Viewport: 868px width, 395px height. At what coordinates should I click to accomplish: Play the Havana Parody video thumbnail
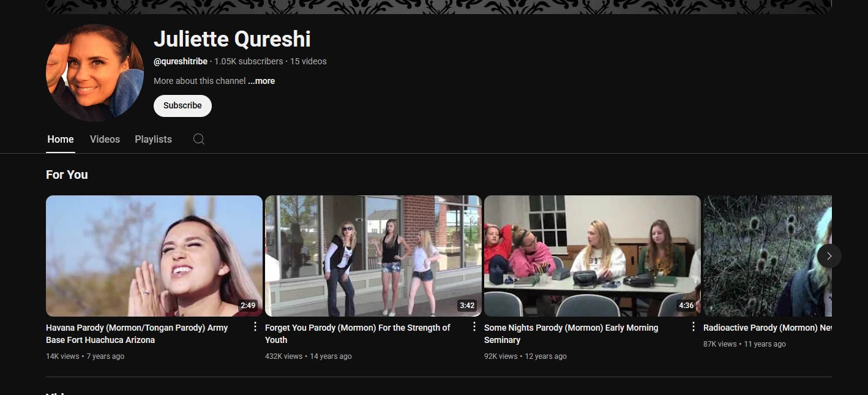click(154, 256)
